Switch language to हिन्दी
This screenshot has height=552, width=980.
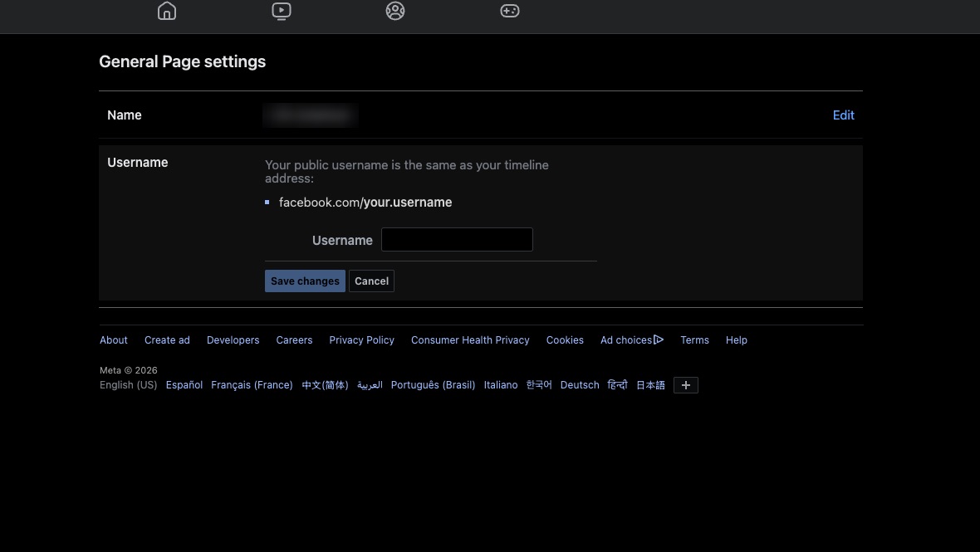[618, 384]
